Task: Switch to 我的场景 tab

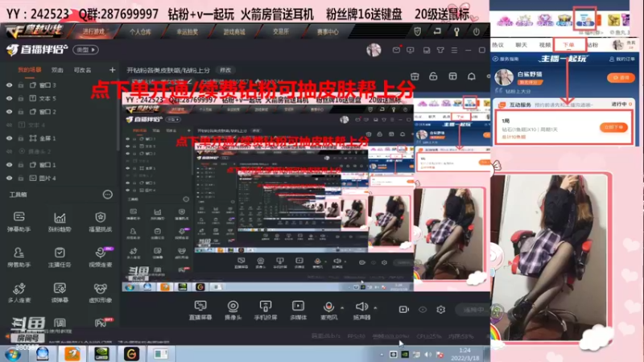Action: [x=29, y=70]
